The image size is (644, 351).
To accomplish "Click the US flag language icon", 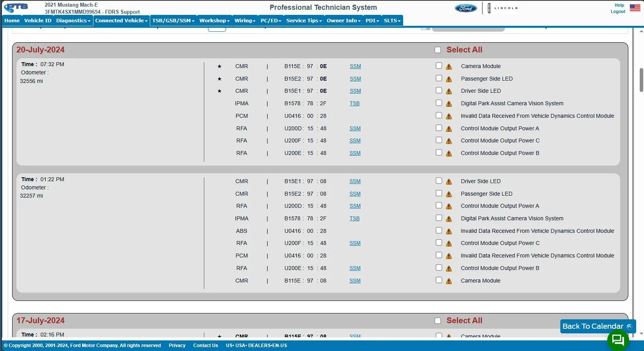I will point(635,8).
